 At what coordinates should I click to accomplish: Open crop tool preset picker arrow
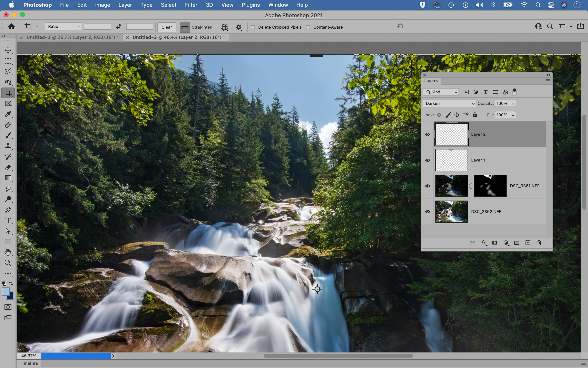point(37,27)
